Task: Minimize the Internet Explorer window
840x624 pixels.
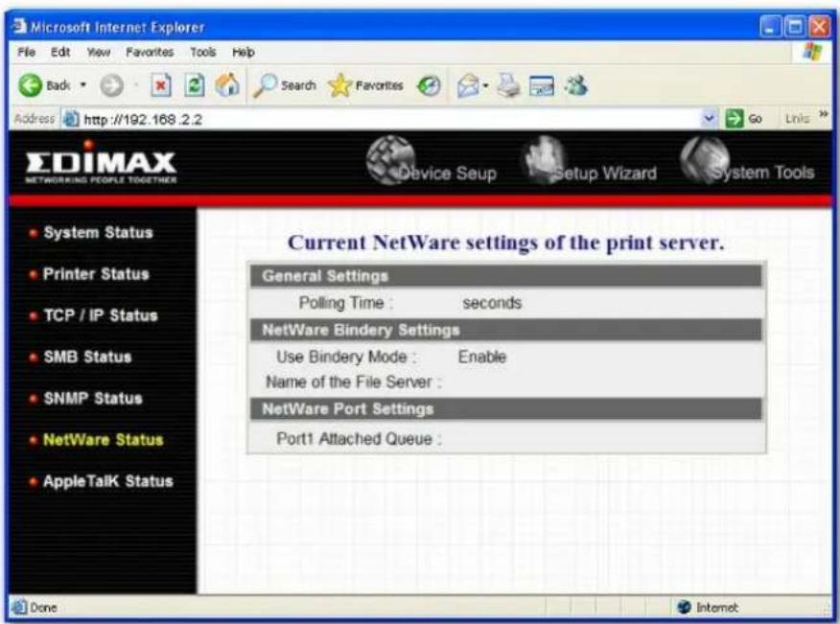Action: (770, 26)
